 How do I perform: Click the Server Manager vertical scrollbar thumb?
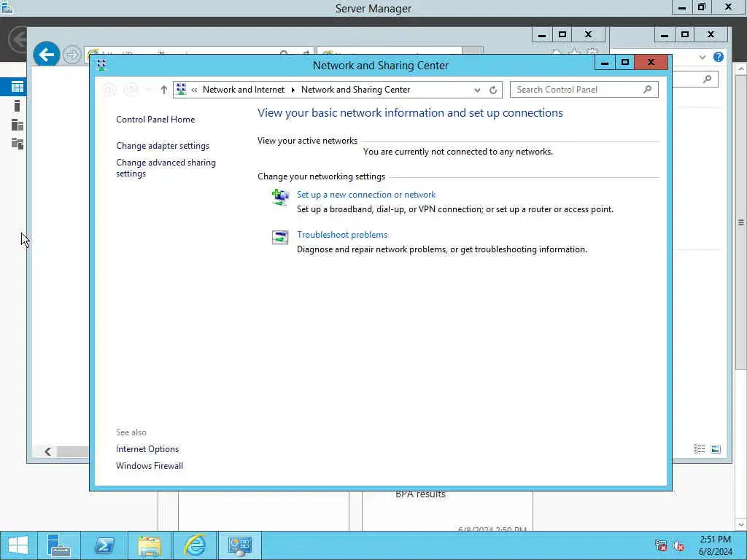tap(741, 222)
